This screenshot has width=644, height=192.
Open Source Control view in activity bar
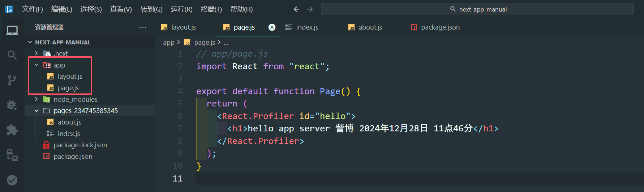(12, 80)
